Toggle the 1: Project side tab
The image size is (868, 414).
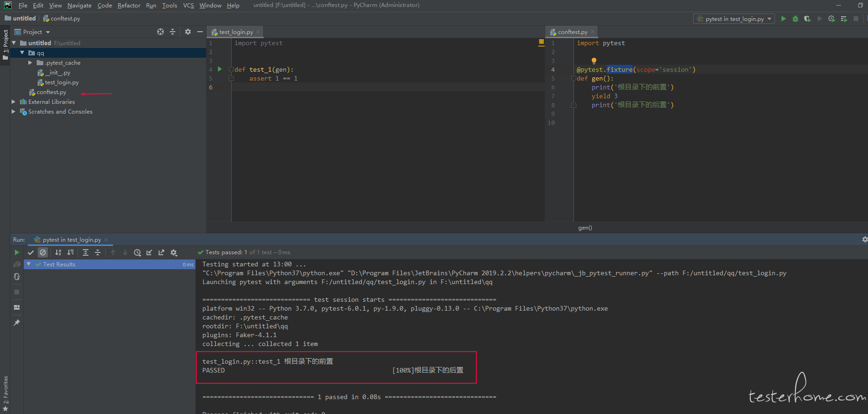point(5,45)
